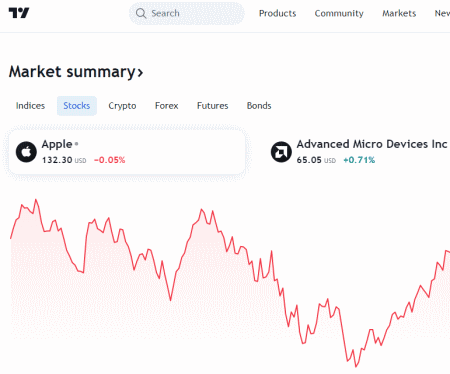Switch to the Futures tab
The width and height of the screenshot is (450, 374).
[212, 106]
